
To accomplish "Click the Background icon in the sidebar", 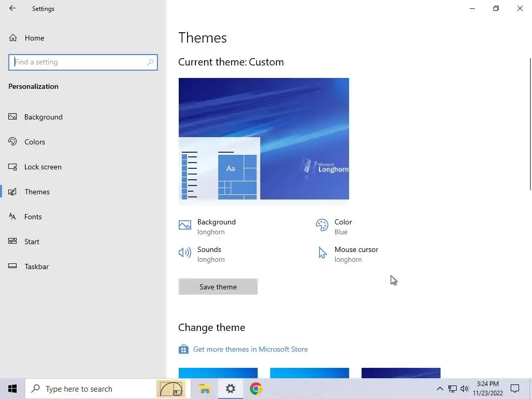I will (12, 117).
